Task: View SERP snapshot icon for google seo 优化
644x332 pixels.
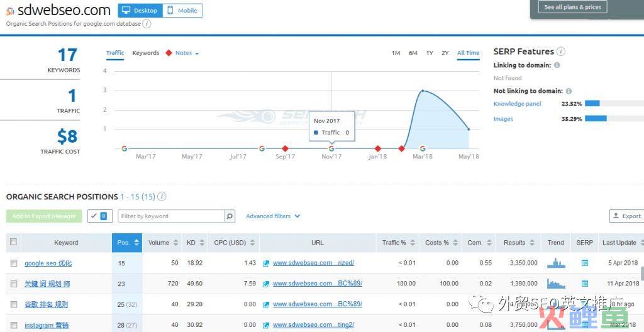Action: [x=585, y=263]
